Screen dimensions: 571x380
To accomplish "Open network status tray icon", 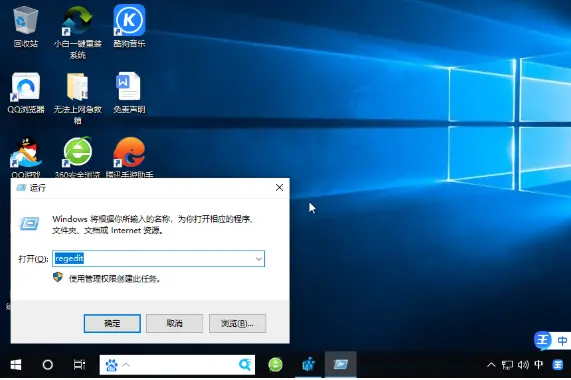I will pyautogui.click(x=507, y=365).
